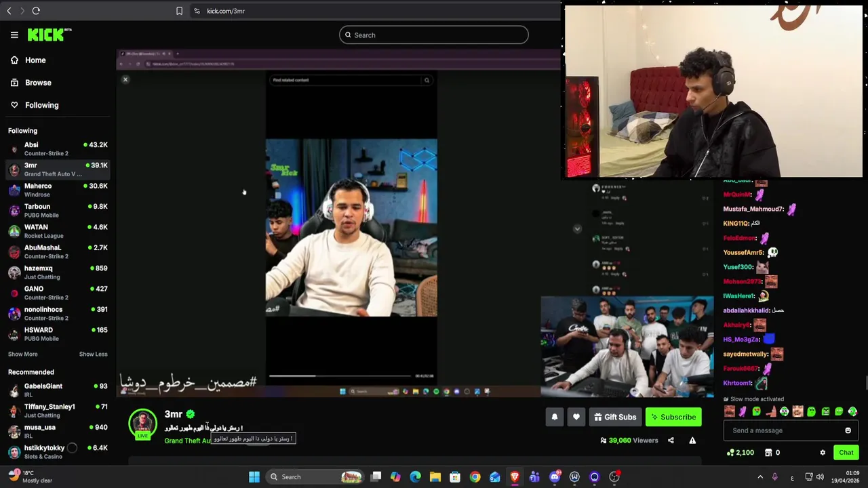
Task: Expand the list with Show More
Action: (23, 354)
